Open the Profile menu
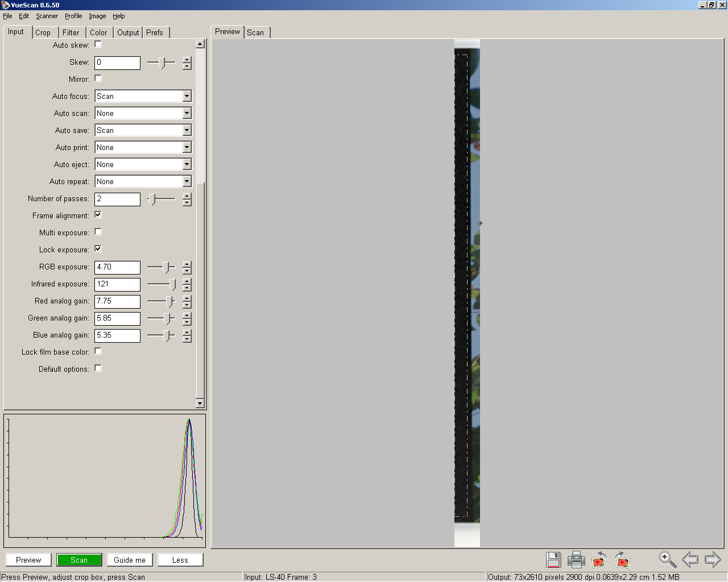This screenshot has height=582, width=728. 73,16
